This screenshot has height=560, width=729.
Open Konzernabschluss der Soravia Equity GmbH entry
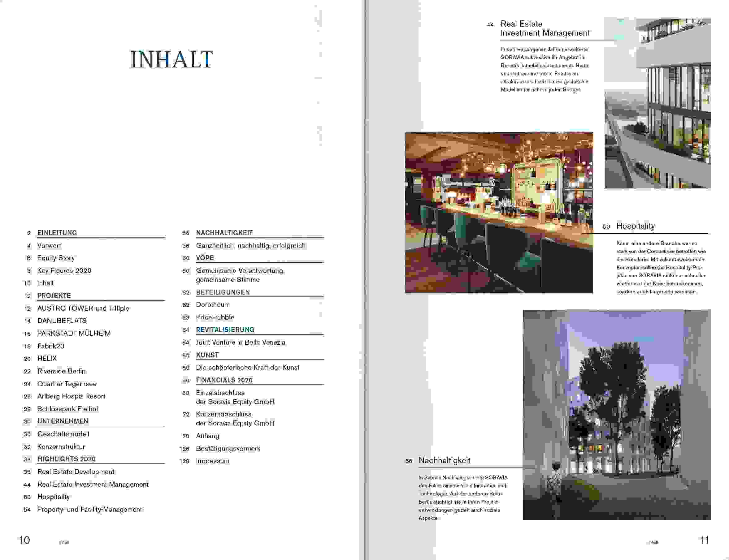point(235,419)
